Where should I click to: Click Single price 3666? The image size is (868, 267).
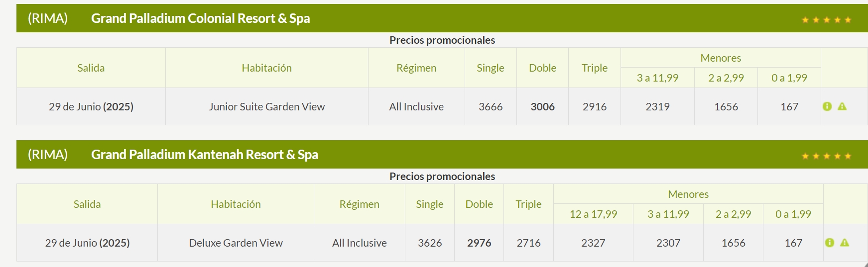pos(491,106)
